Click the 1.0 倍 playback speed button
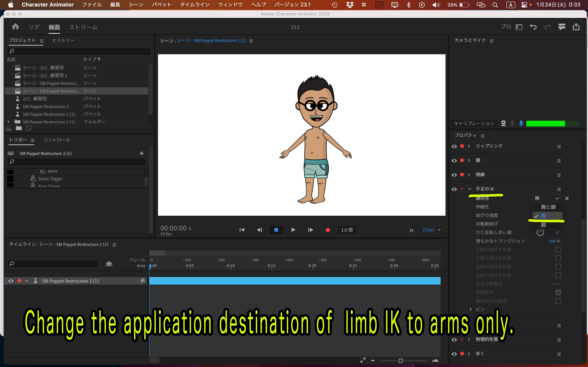The image size is (588, 367). click(347, 230)
